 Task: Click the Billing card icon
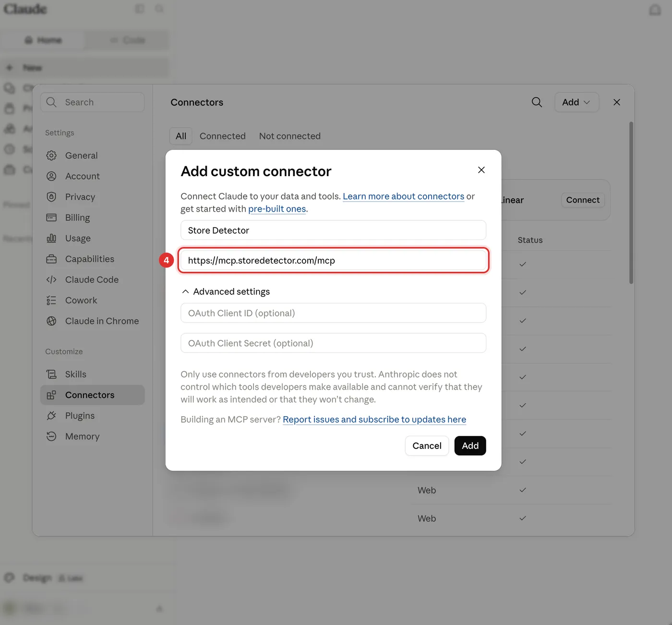[51, 217]
